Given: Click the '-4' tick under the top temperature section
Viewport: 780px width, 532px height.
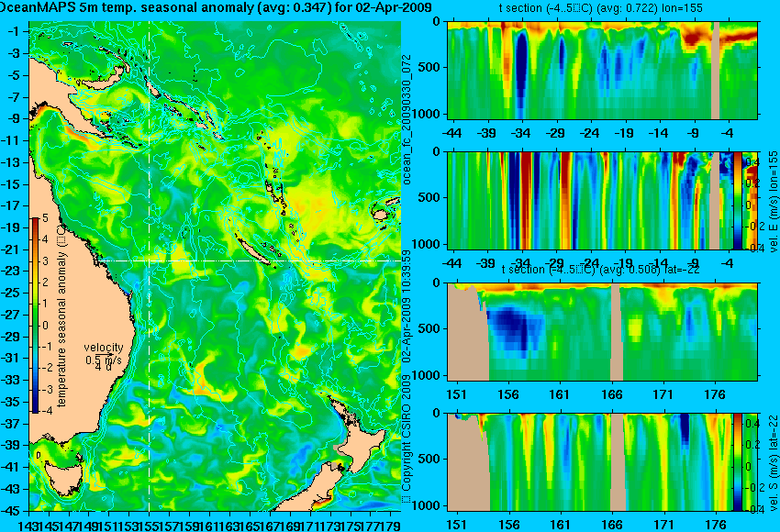Looking at the screenshot, I should coord(728,133).
